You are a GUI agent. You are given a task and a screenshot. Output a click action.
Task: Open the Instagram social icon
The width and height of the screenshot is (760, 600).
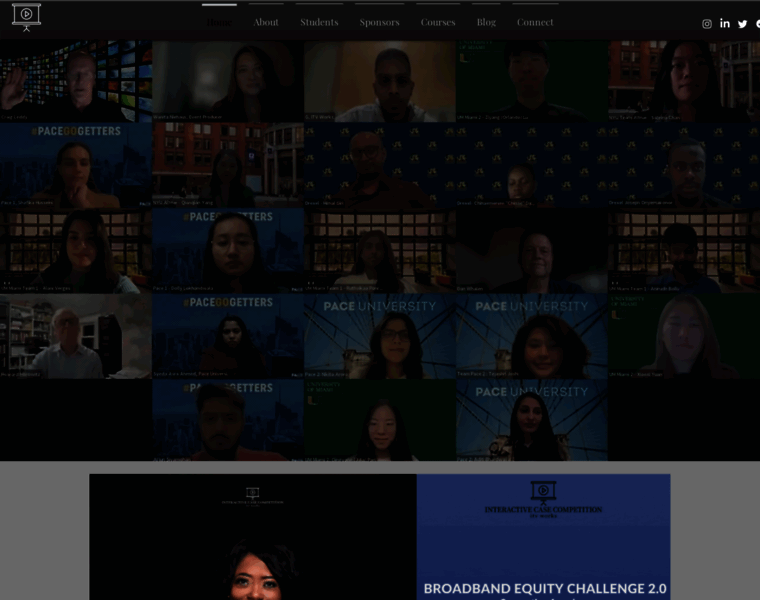coord(707,24)
